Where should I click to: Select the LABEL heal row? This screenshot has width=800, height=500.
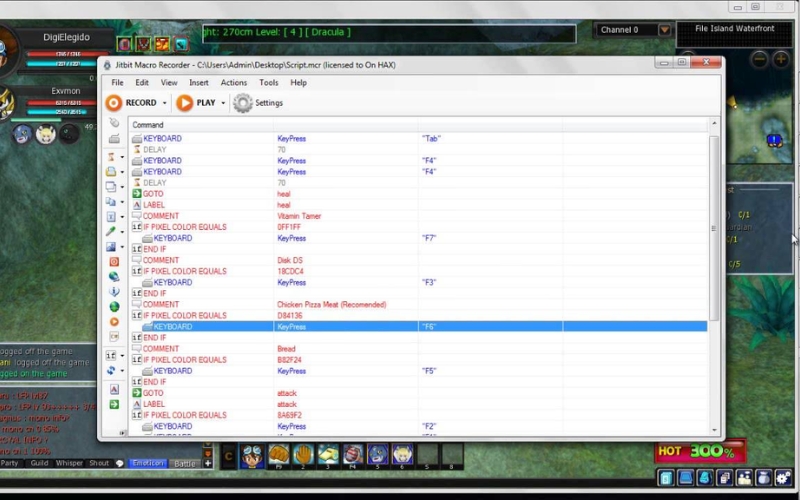418,205
